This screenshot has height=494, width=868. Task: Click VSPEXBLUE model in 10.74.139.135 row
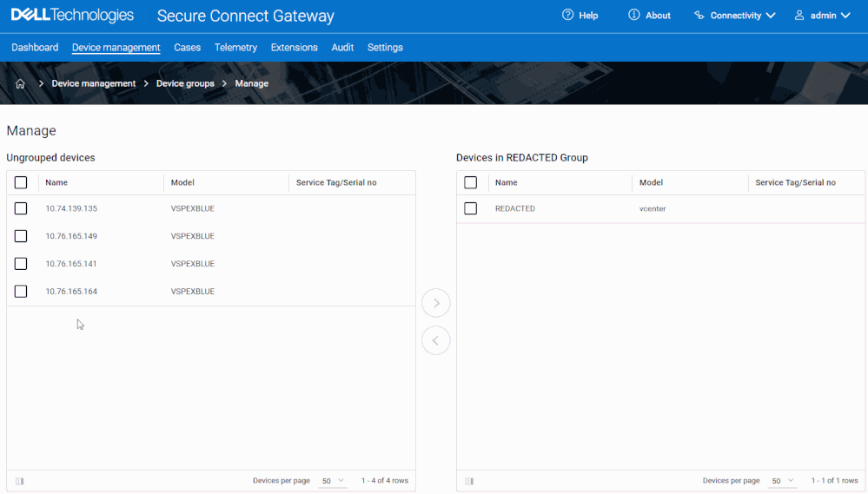193,208
